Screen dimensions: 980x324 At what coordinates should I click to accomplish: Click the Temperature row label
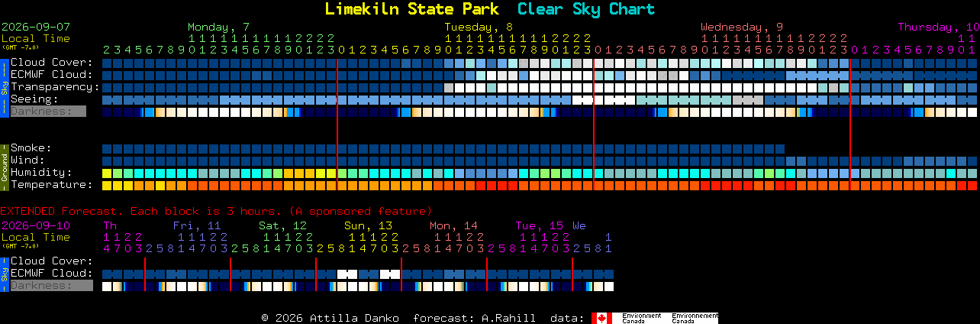(x=52, y=185)
